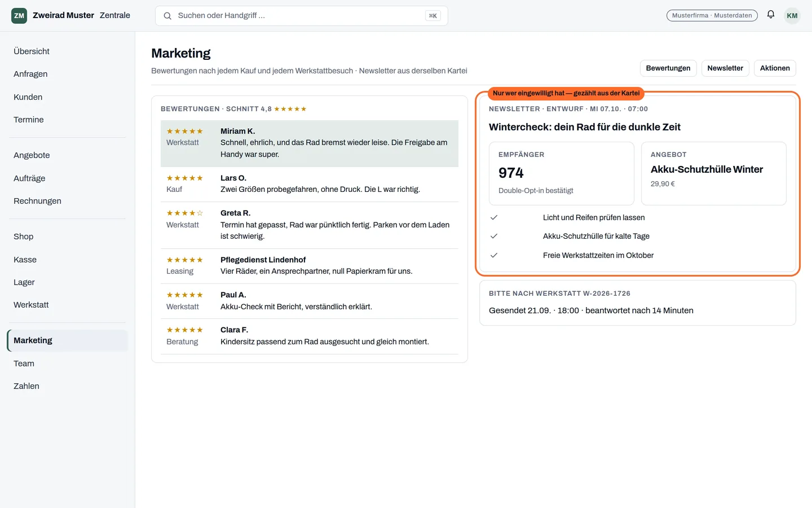812x508 pixels.
Task: Focus the Suchen oder Handgriff search field
Action: (x=302, y=16)
